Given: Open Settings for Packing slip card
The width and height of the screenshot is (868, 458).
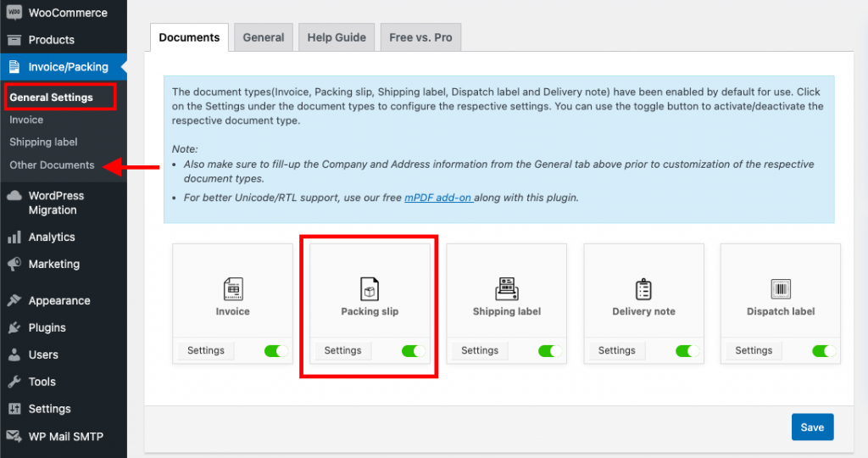Looking at the screenshot, I should point(342,350).
